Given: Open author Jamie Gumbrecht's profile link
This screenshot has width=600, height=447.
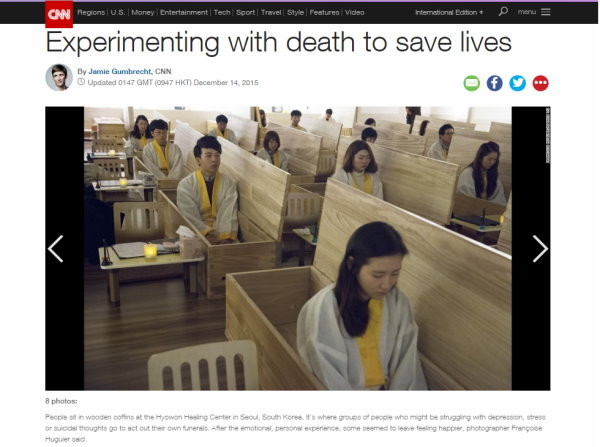Looking at the screenshot, I should click(x=120, y=71).
